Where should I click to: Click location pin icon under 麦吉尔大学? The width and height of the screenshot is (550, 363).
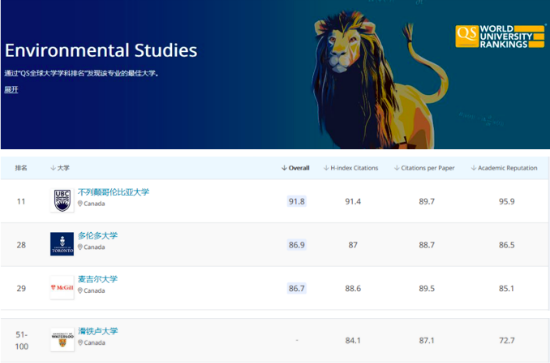pyautogui.click(x=80, y=291)
